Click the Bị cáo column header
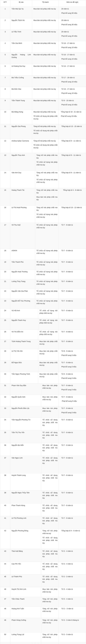 (x=21, y=2)
